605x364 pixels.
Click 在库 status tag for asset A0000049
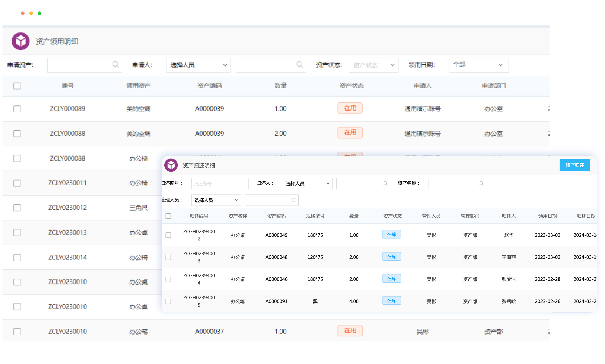[391, 235]
